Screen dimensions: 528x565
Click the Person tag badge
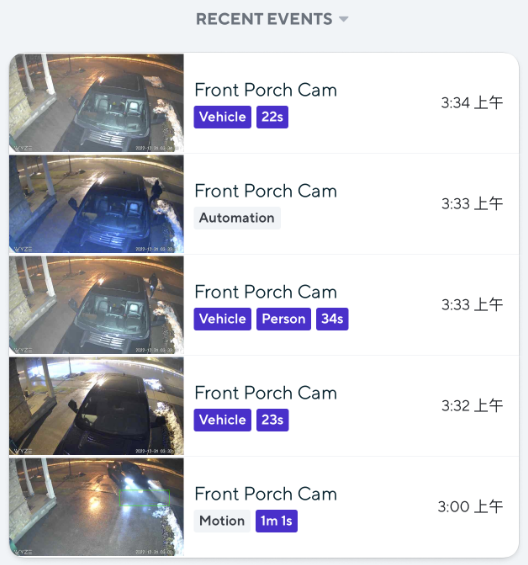pos(284,319)
